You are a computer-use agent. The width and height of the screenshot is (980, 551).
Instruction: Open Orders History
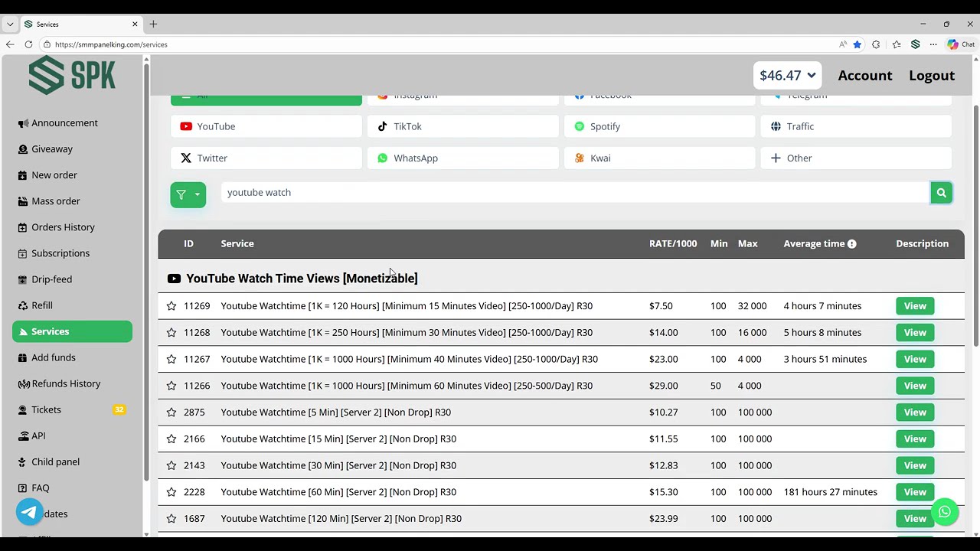coord(72,227)
